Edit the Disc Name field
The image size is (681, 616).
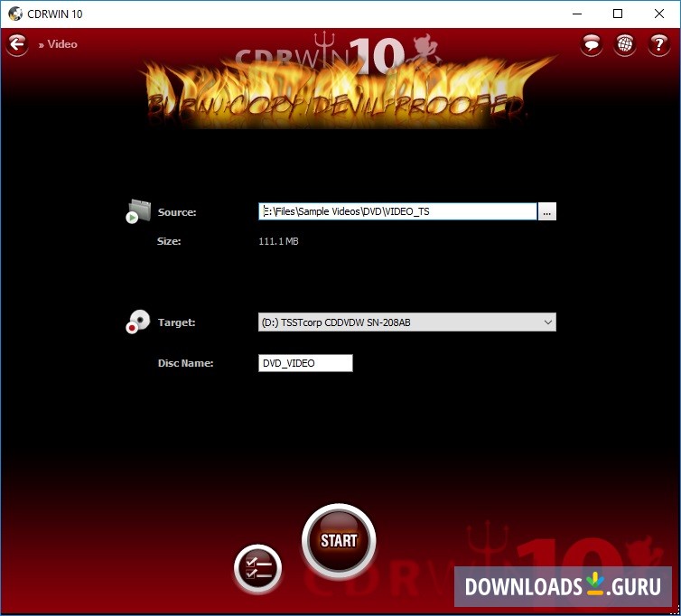pos(305,363)
